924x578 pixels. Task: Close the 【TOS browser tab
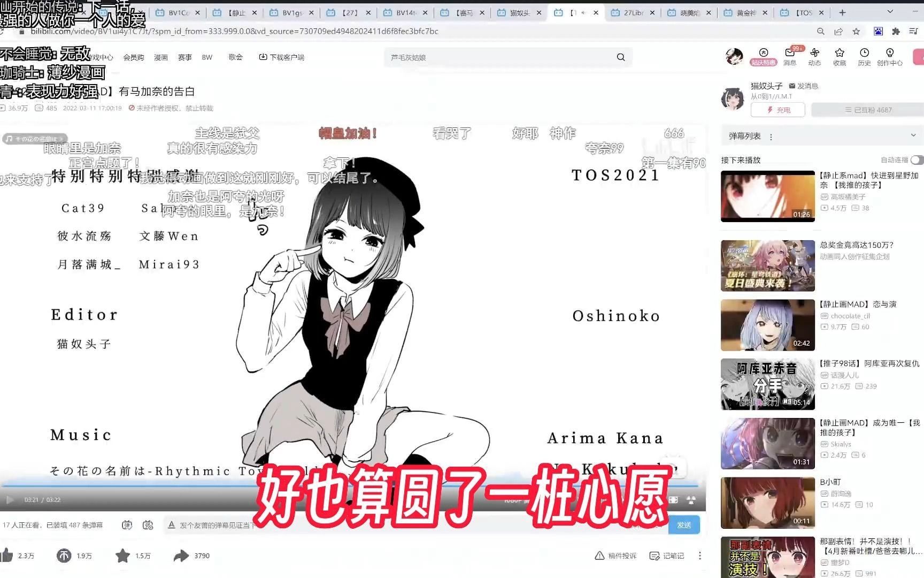tap(822, 12)
